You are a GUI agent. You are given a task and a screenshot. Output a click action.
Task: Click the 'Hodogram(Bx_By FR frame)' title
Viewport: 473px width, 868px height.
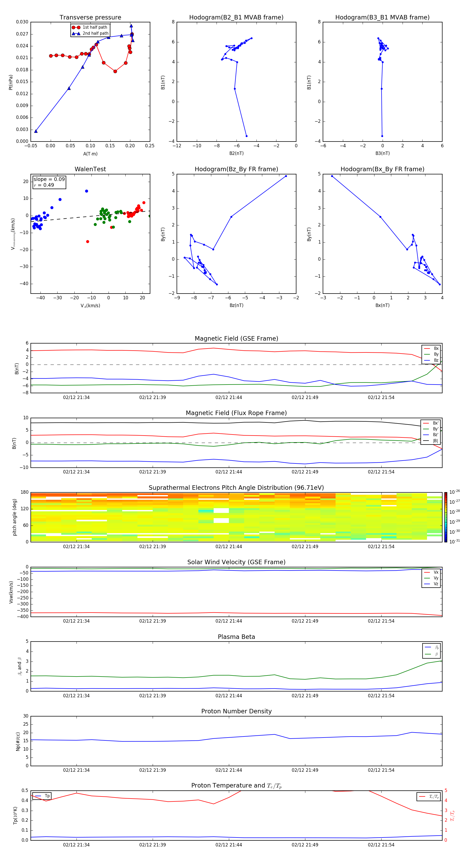point(382,169)
